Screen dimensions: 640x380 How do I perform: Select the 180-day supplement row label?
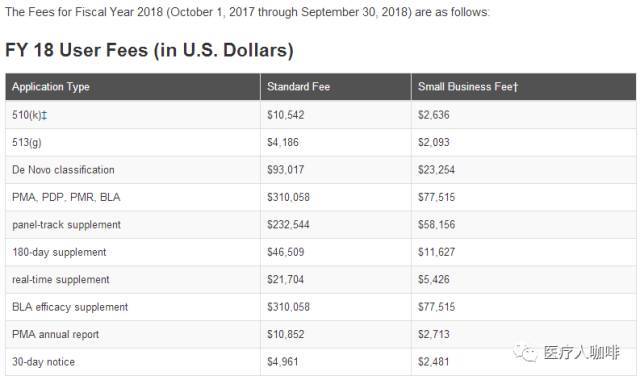coord(59,252)
